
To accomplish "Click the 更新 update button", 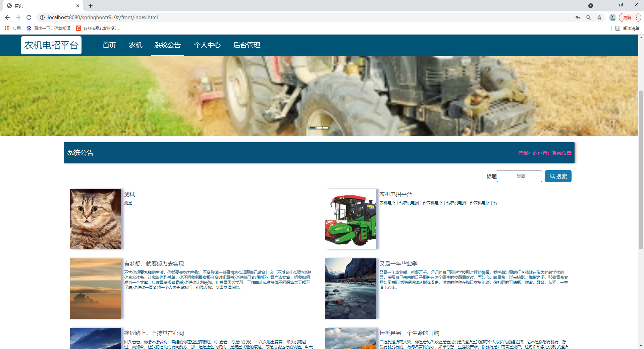I will [x=630, y=17].
